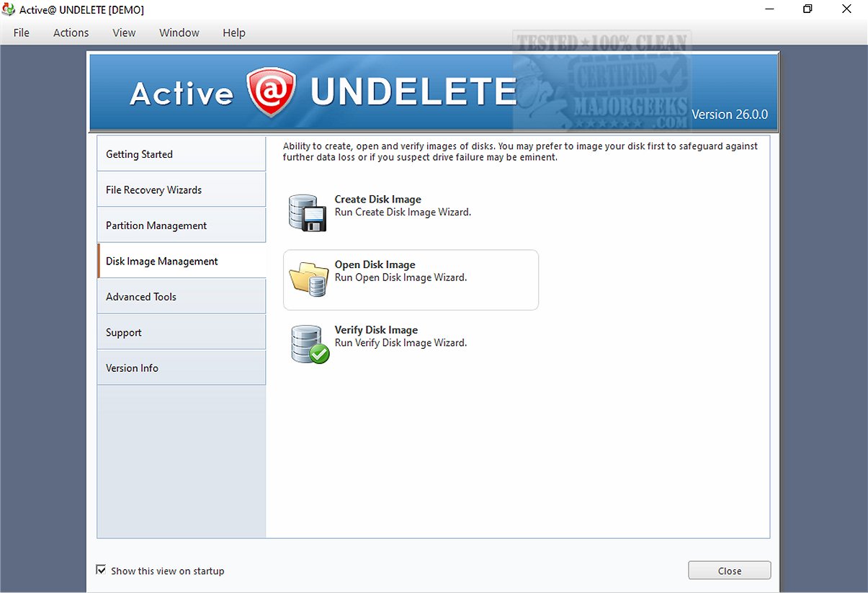Click the Run Open Disk Image Wizard text

click(x=401, y=277)
